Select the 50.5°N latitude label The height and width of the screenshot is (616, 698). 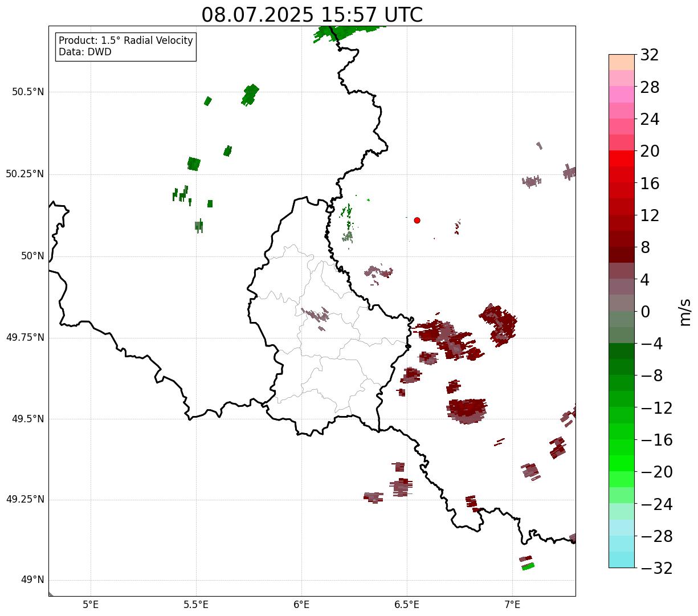pyautogui.click(x=28, y=92)
